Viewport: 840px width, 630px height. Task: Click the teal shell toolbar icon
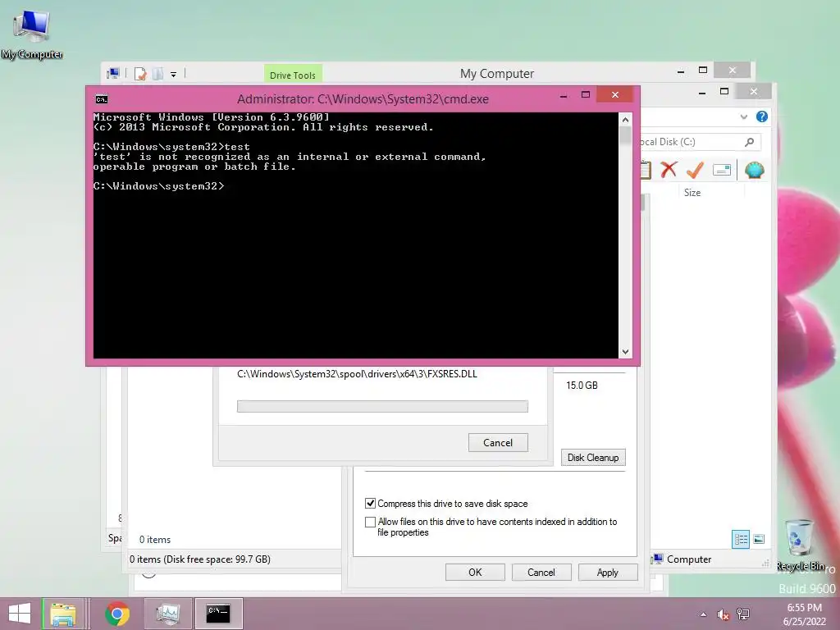755,170
